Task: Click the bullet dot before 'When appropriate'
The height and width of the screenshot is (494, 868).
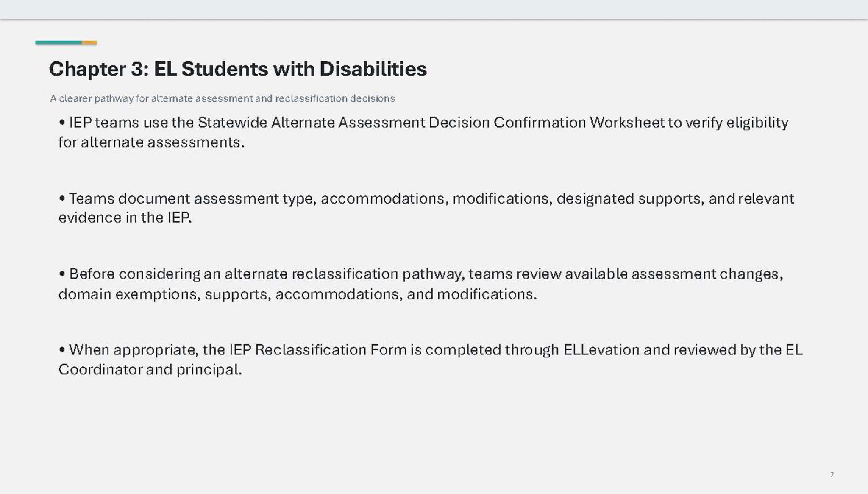Action: 62,350
